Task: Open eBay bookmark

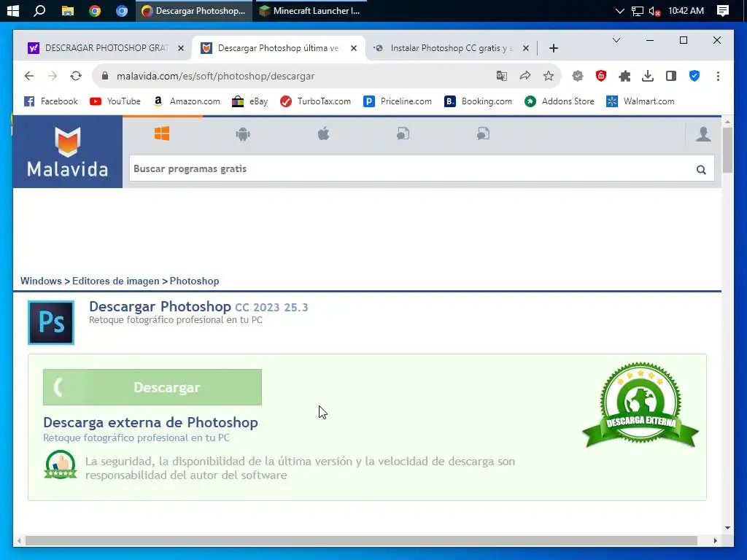Action: pyautogui.click(x=250, y=101)
